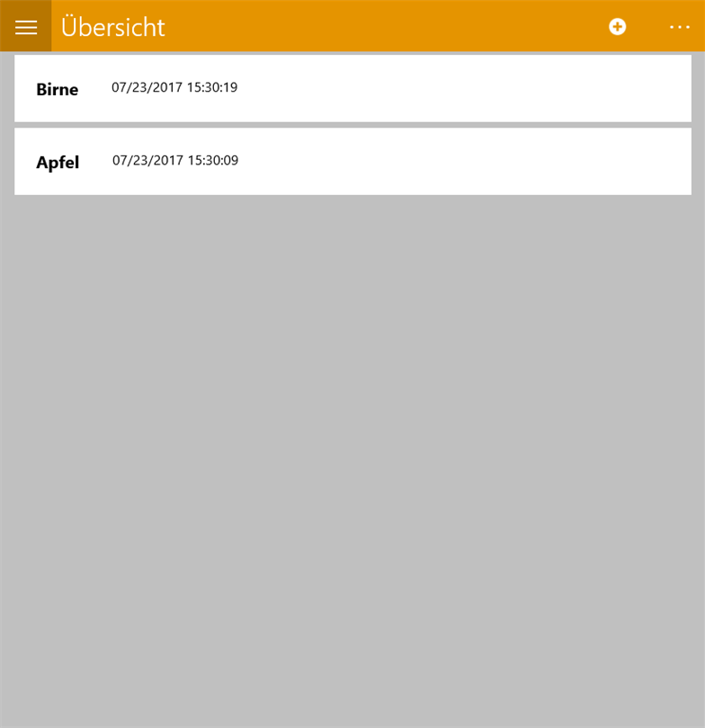Open the hamburger navigation menu
The height and width of the screenshot is (728, 705).
(25, 26)
